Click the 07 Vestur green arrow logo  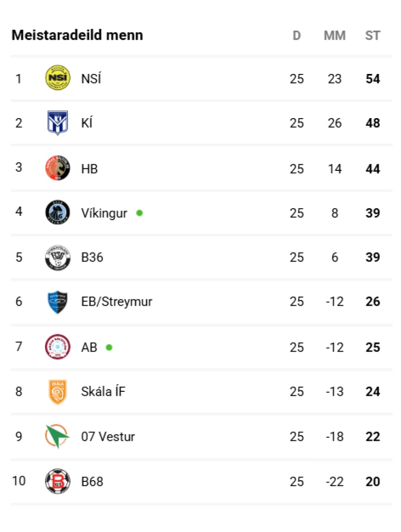(57, 436)
